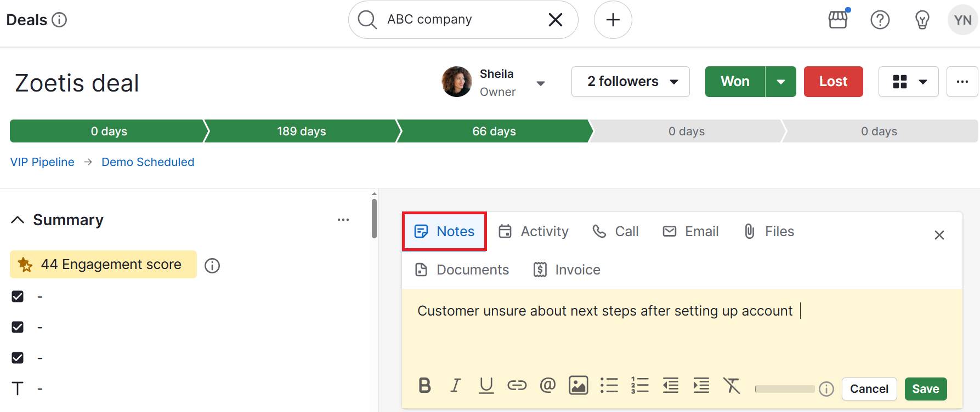Viewport: 980px width, 412px height.
Task: Toggle the first Summary checkbox field
Action: pyautogui.click(x=18, y=296)
